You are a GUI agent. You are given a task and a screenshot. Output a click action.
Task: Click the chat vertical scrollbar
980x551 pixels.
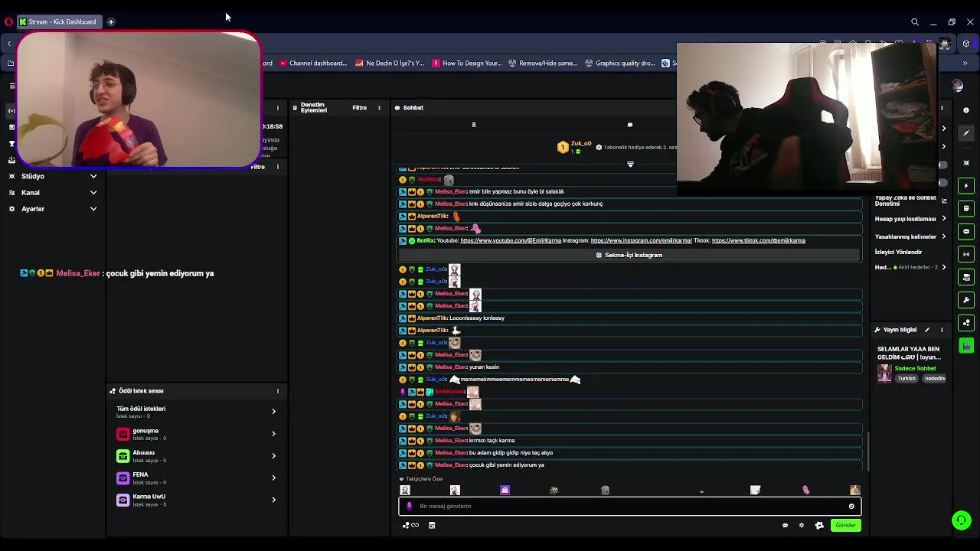click(x=867, y=450)
